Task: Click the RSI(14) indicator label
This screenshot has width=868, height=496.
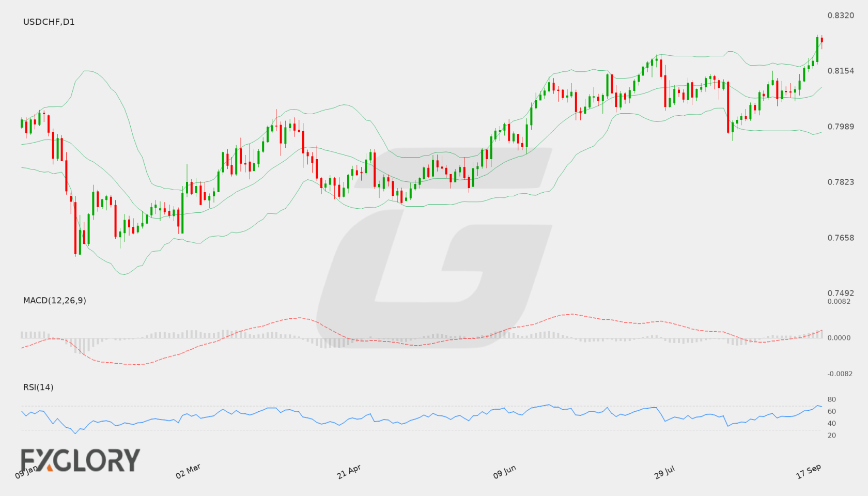Action: pyautogui.click(x=38, y=387)
